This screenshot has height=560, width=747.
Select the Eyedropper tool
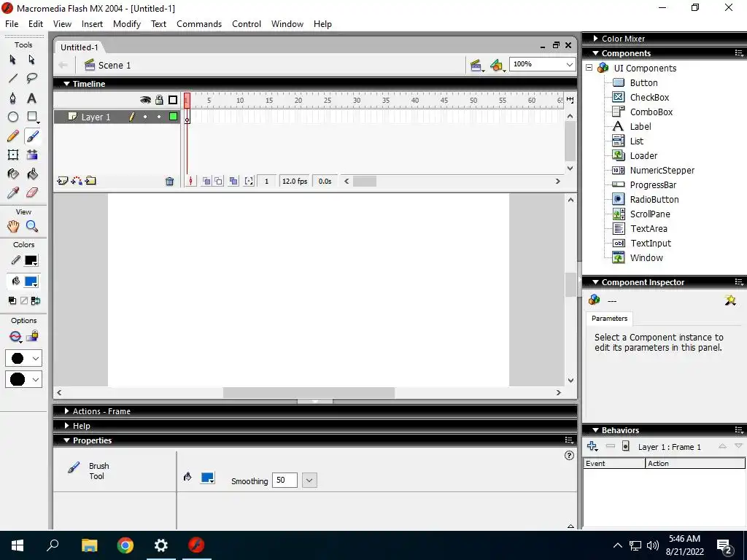(x=13, y=192)
